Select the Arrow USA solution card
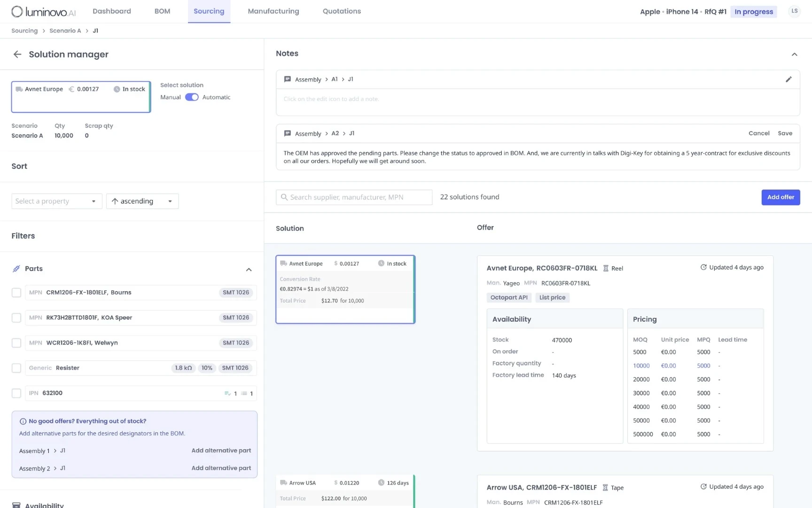 tap(345, 492)
